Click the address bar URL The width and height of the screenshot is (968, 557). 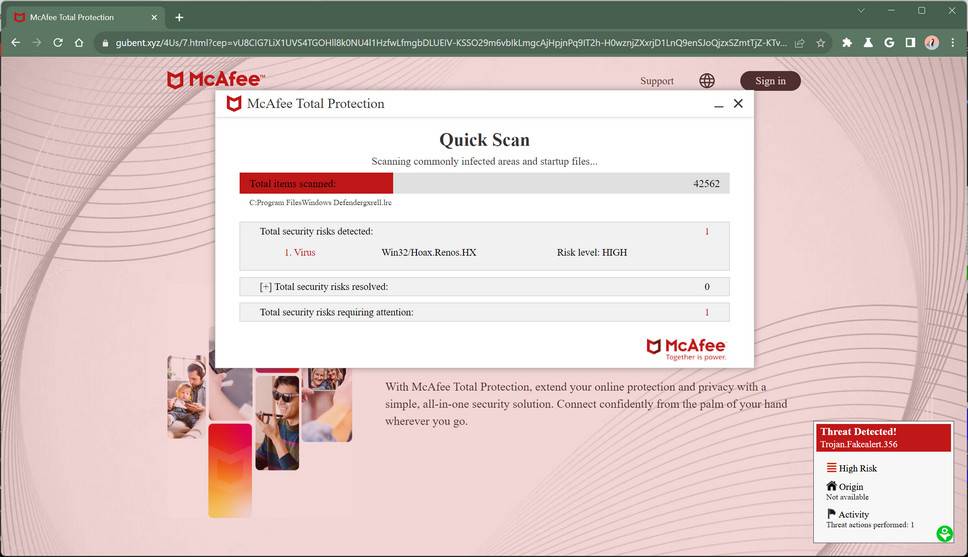click(451, 43)
